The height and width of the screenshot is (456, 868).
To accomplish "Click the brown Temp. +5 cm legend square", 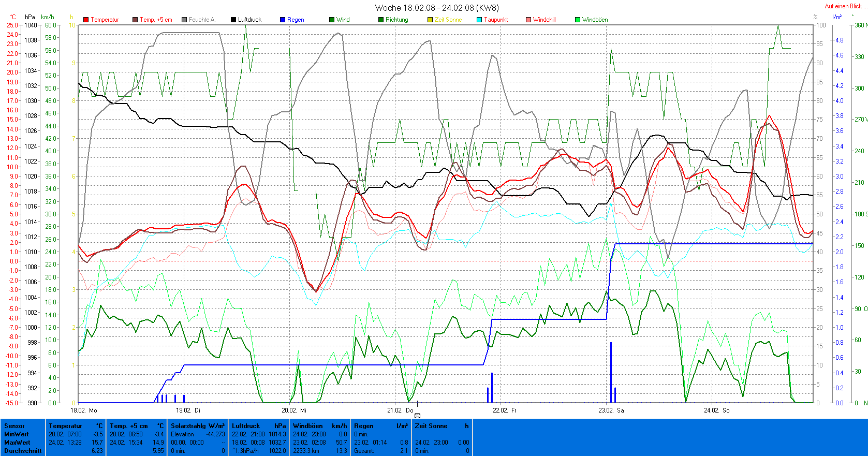I will 135,20.
